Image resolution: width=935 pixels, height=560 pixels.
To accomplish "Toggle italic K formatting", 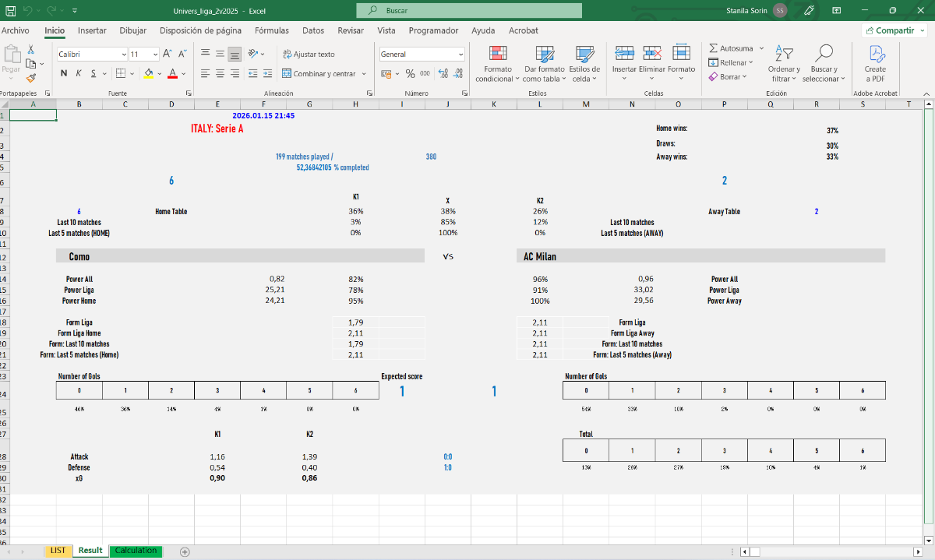I will pos(79,73).
